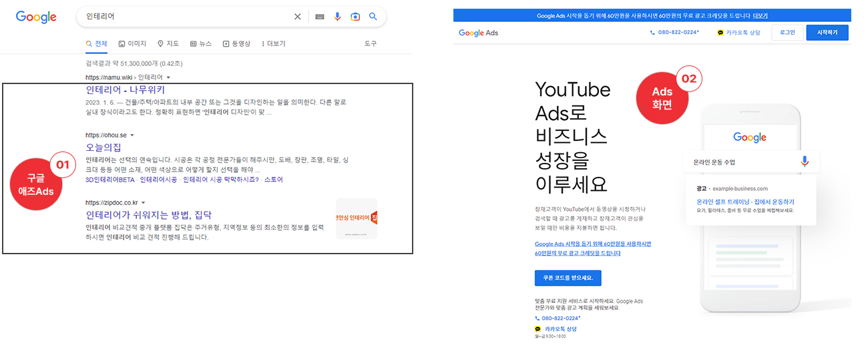Open the 인테리어 시공 막막하시죠? sitelink

click(x=221, y=180)
